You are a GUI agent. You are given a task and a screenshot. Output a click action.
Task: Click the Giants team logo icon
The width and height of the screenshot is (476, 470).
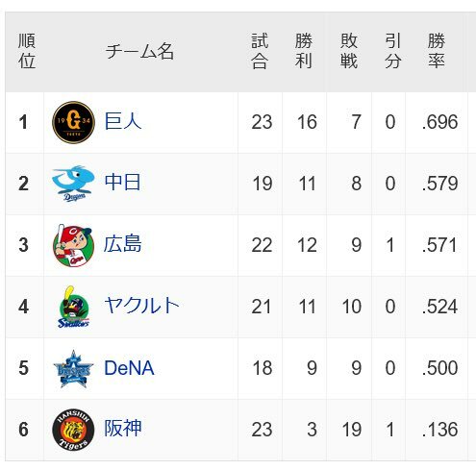(x=73, y=122)
